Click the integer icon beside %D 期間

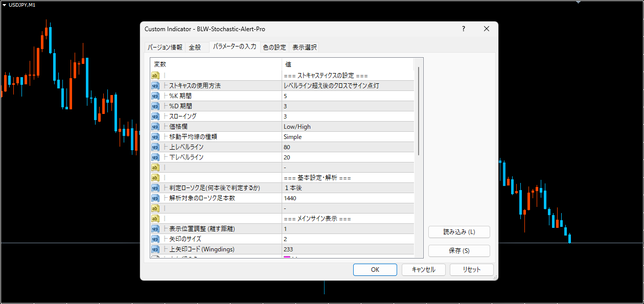(155, 106)
